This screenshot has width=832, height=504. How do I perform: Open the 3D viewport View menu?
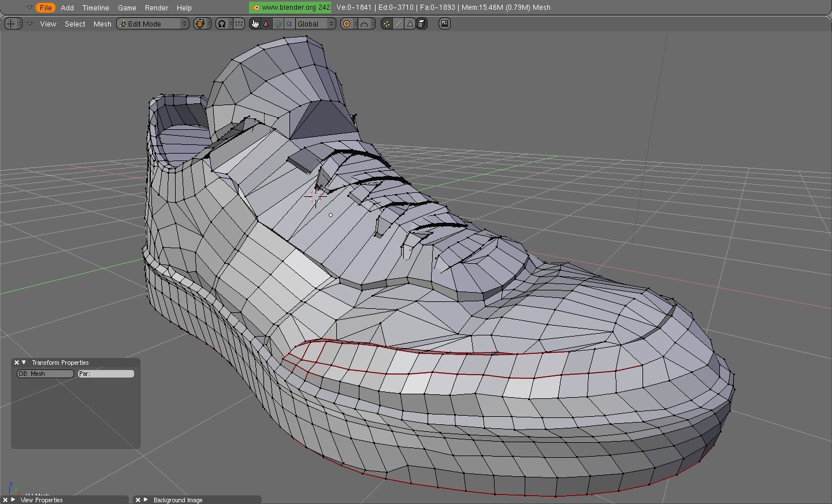click(x=48, y=24)
